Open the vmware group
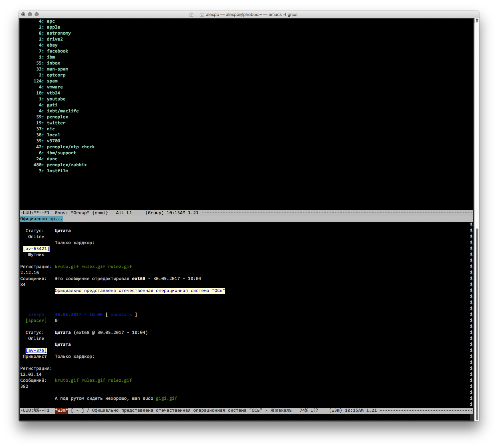Image resolution: width=498 pixels, height=448 pixels. pos(55,87)
